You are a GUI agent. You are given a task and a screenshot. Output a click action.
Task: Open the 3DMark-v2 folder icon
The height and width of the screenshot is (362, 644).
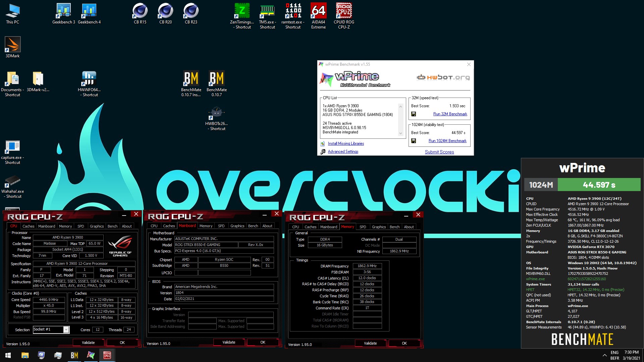[38, 81]
